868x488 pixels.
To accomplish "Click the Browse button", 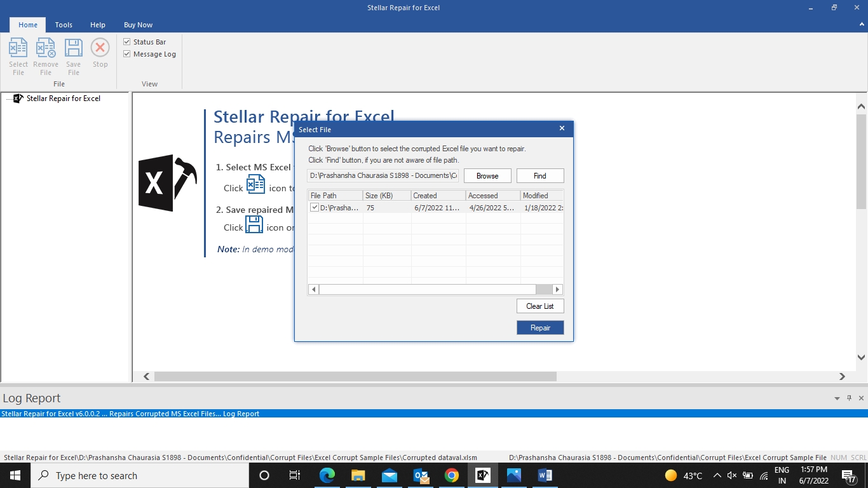I will 487,175.
